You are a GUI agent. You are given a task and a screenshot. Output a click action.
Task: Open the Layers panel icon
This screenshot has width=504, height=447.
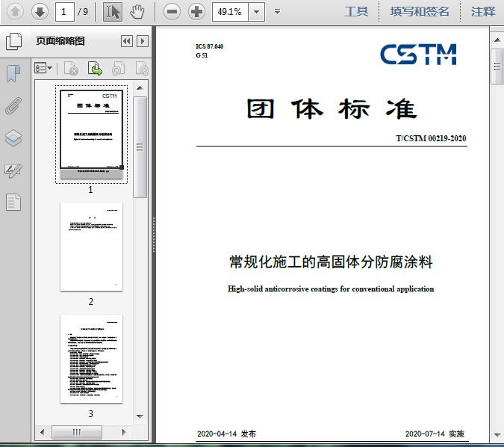point(13,138)
